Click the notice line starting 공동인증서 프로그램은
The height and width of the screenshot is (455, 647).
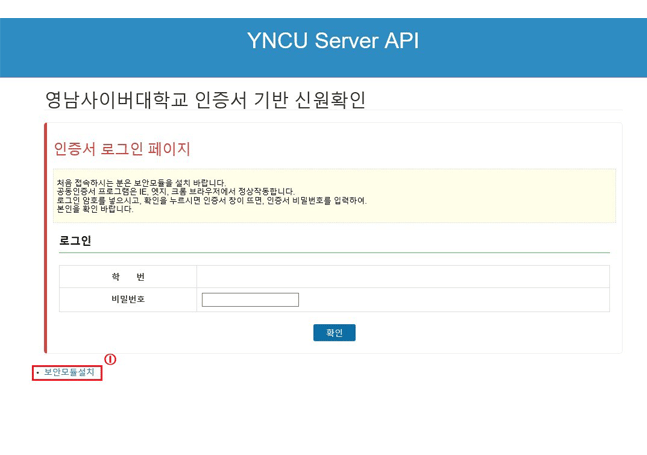(x=176, y=191)
